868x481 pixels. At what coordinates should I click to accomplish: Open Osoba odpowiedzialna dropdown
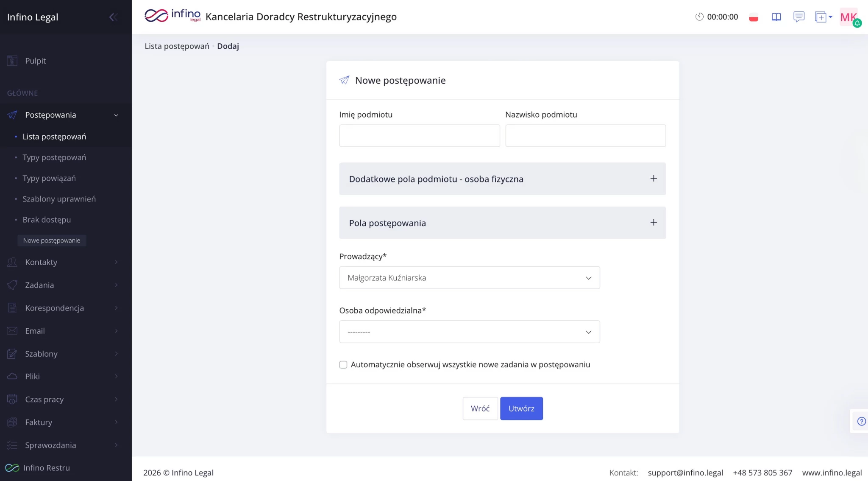click(x=469, y=332)
